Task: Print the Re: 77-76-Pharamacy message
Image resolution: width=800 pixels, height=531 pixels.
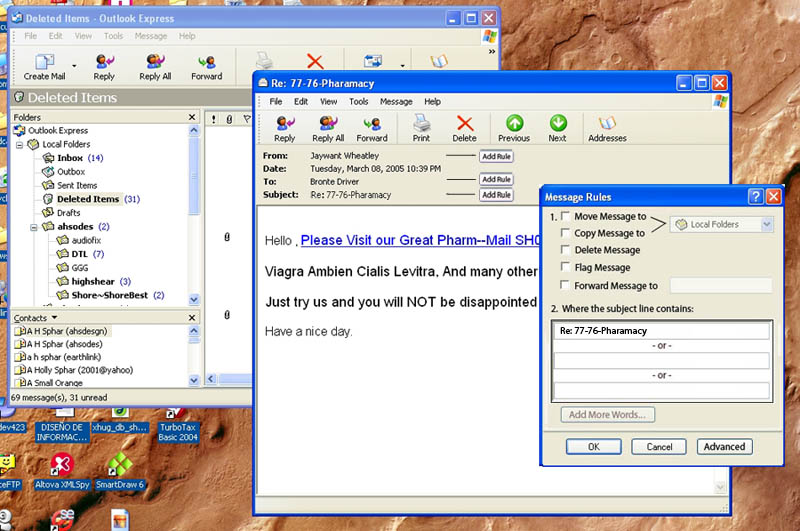Action: [421, 129]
